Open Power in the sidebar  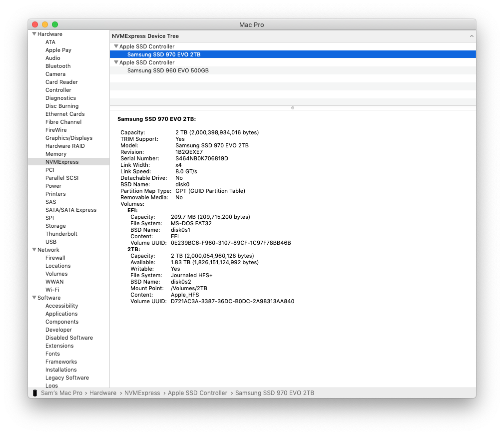[53, 186]
